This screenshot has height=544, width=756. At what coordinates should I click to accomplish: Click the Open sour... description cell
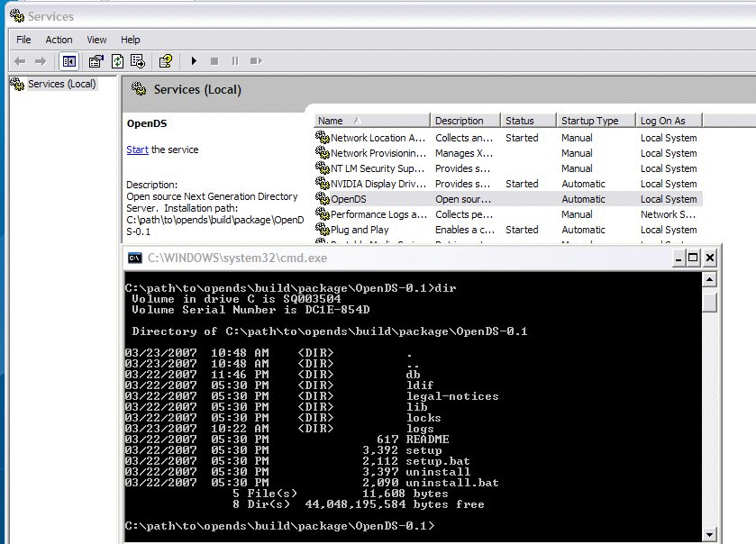pyautogui.click(x=463, y=199)
